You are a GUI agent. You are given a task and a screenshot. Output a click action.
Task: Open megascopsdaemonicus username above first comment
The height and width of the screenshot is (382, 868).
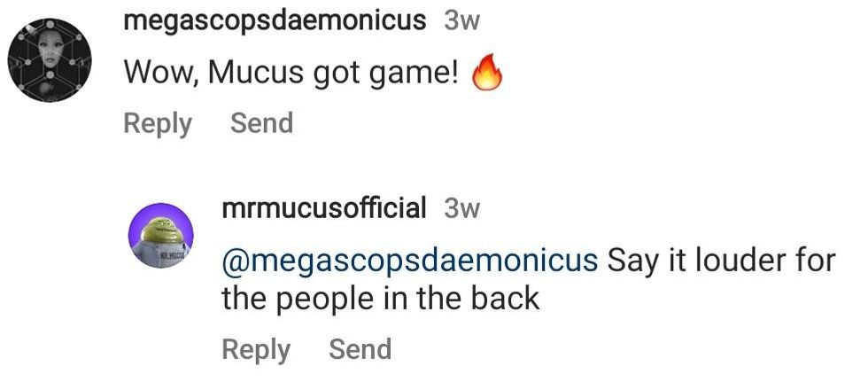[275, 21]
